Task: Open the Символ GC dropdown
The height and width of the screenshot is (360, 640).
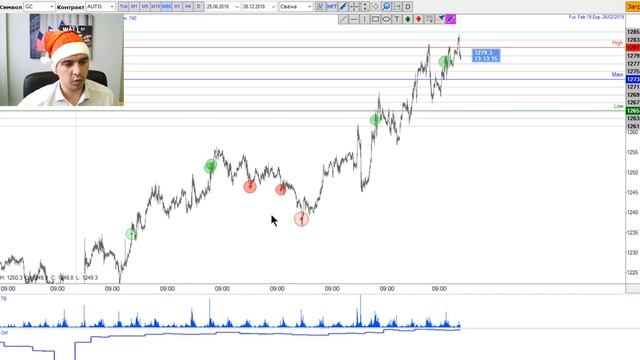Action: pos(39,7)
